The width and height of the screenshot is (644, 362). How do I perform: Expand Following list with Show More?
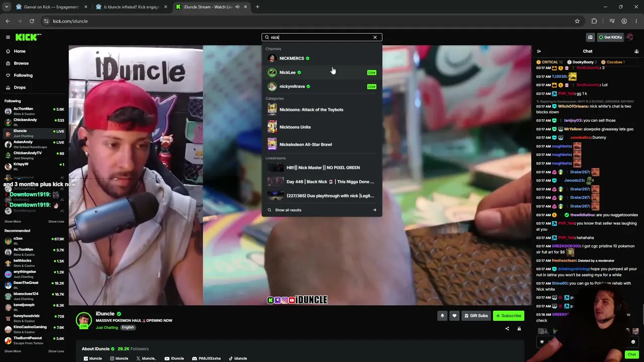[x=13, y=222]
